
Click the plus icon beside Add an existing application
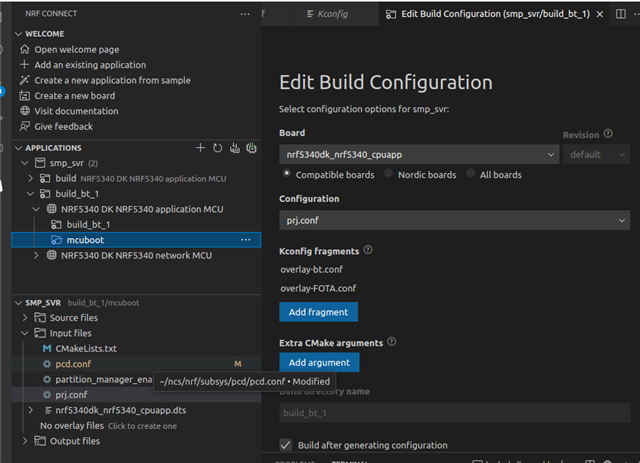[x=24, y=65]
